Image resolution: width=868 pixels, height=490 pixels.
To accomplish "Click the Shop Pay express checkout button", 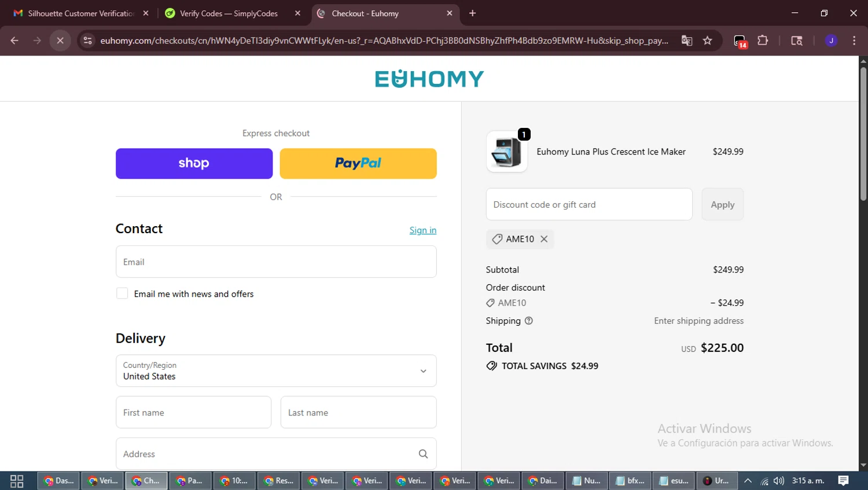I will [x=194, y=164].
